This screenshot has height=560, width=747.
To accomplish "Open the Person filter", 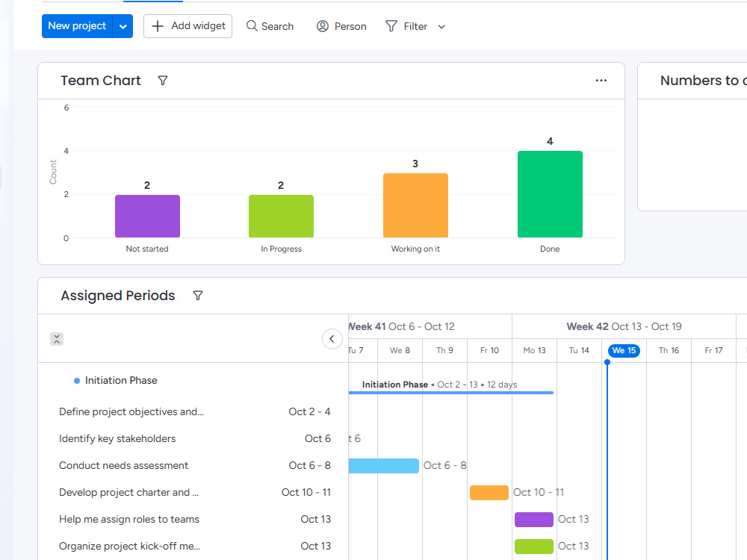I will point(341,26).
